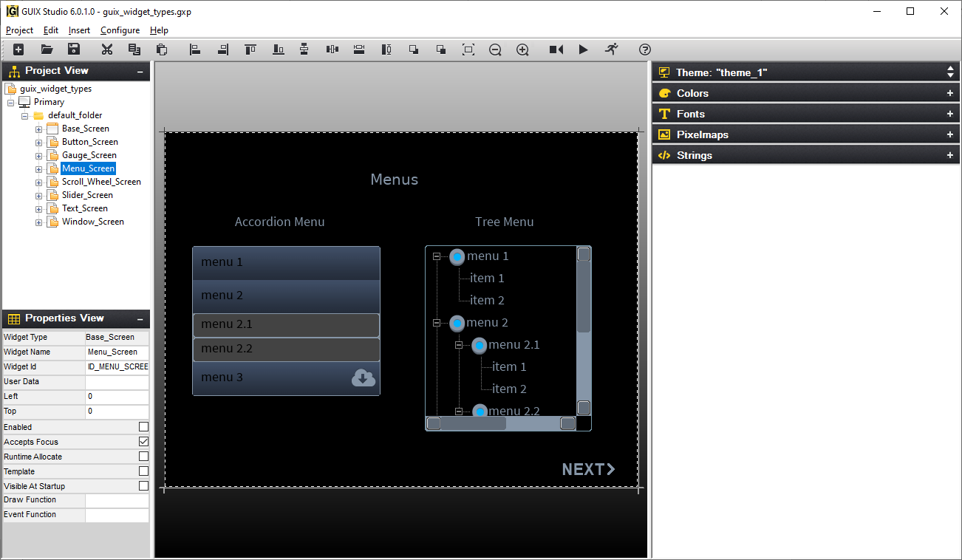The image size is (962, 560).
Task: Align selected widgets to the left
Action: 194,49
